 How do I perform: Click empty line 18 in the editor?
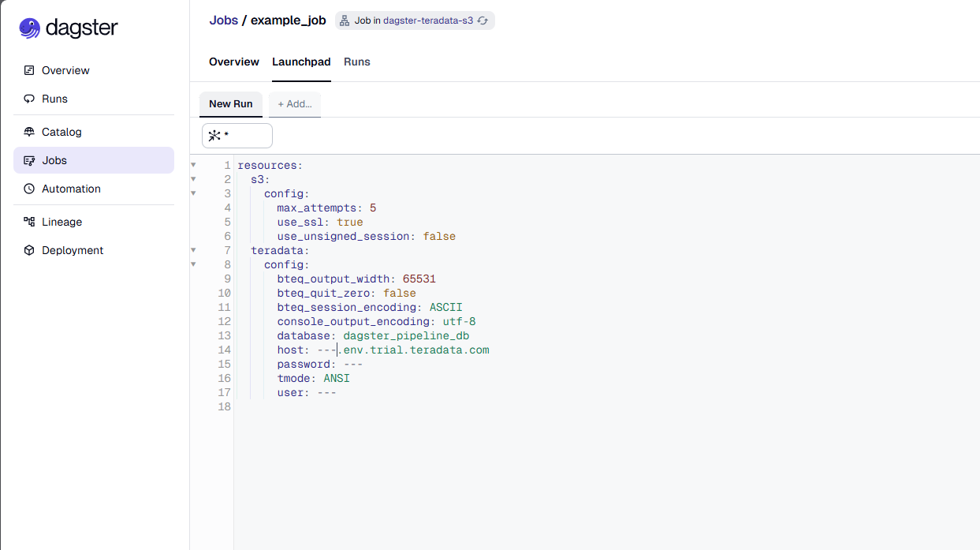coord(607,407)
